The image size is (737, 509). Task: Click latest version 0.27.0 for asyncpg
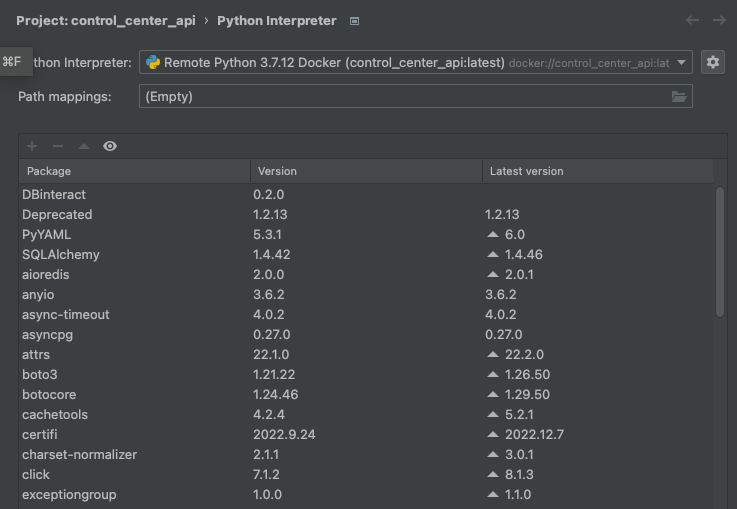[x=503, y=335]
